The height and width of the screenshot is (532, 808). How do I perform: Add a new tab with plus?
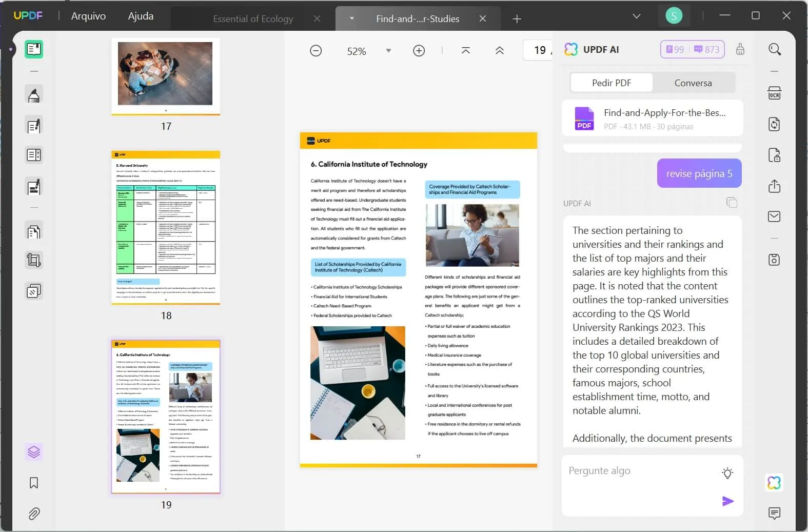[x=517, y=19]
